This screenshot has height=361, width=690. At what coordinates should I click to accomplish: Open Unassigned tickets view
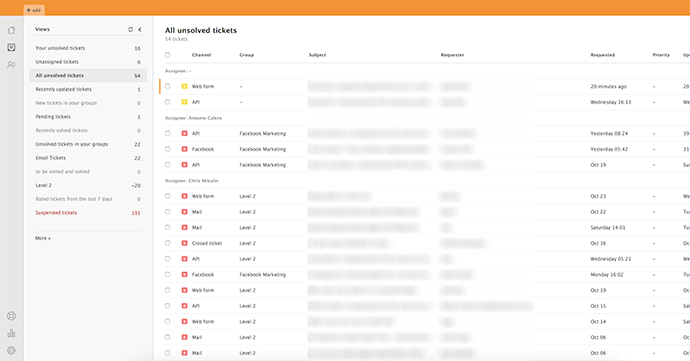point(88,62)
